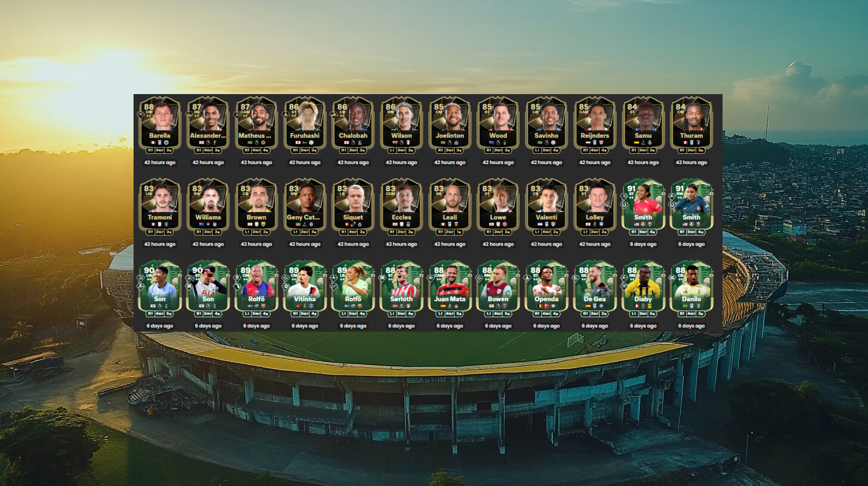Select the Joelinton player card
Viewport: 868px width, 486px height.
(x=449, y=124)
